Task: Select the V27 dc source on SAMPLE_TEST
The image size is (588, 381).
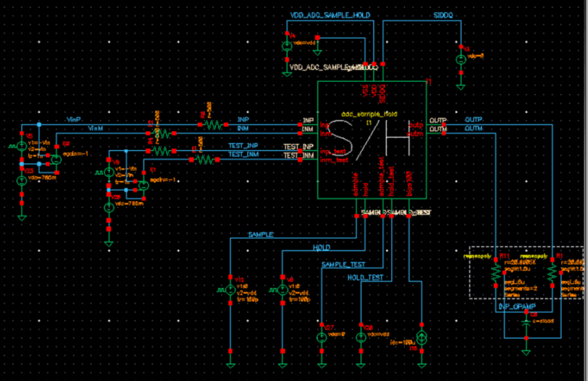Action: coord(322,337)
